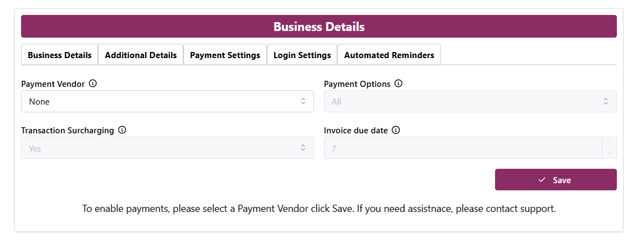Viewport: 644px width, 249px height.
Task: Click info icon beside Payment Options
Action: coord(399,84)
